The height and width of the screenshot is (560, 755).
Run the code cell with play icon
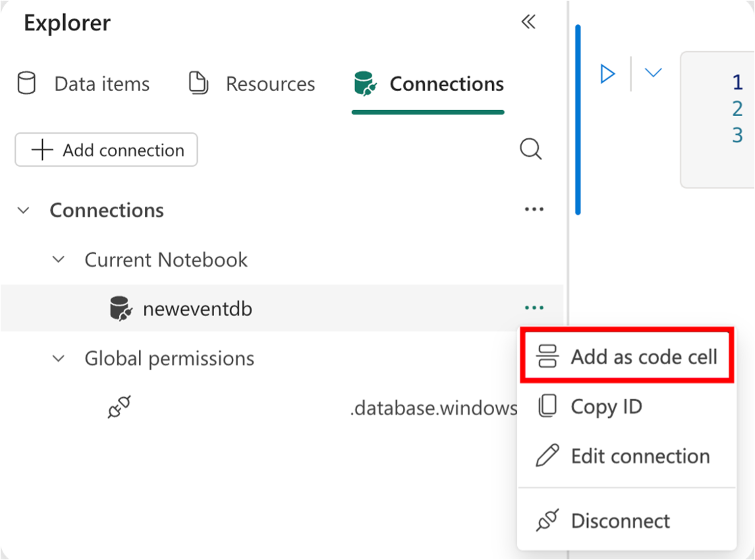607,74
